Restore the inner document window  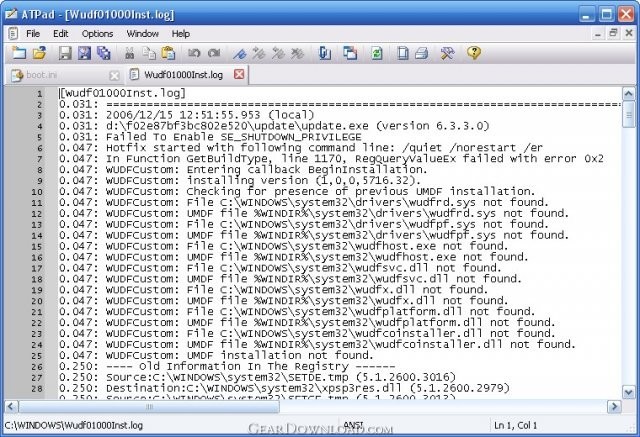coord(613,33)
